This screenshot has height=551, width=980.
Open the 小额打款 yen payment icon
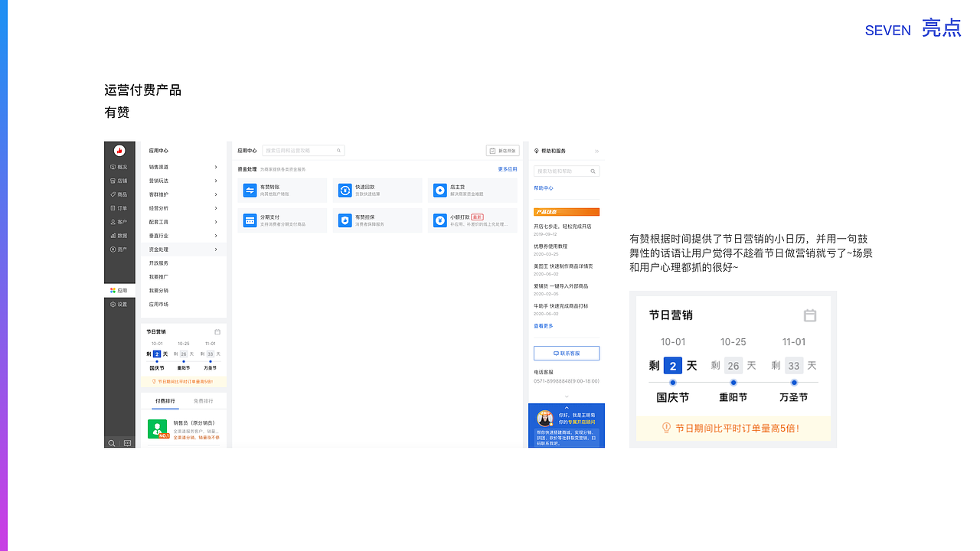[439, 220]
